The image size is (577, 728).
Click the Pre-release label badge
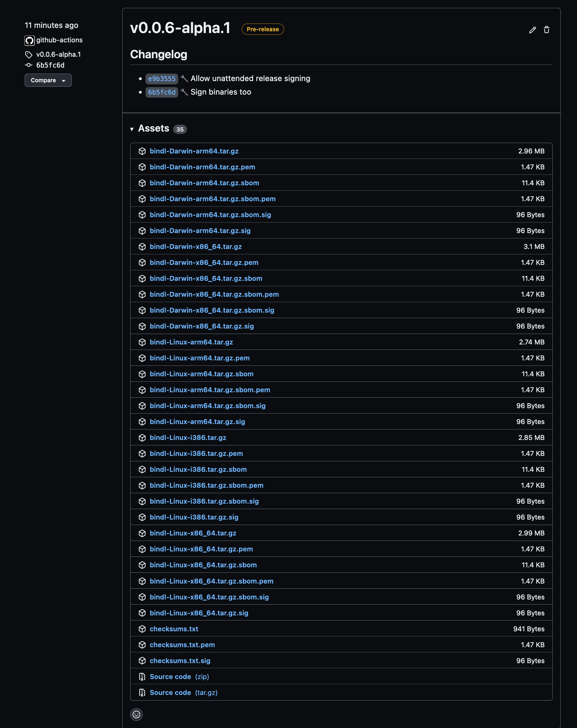pos(262,29)
